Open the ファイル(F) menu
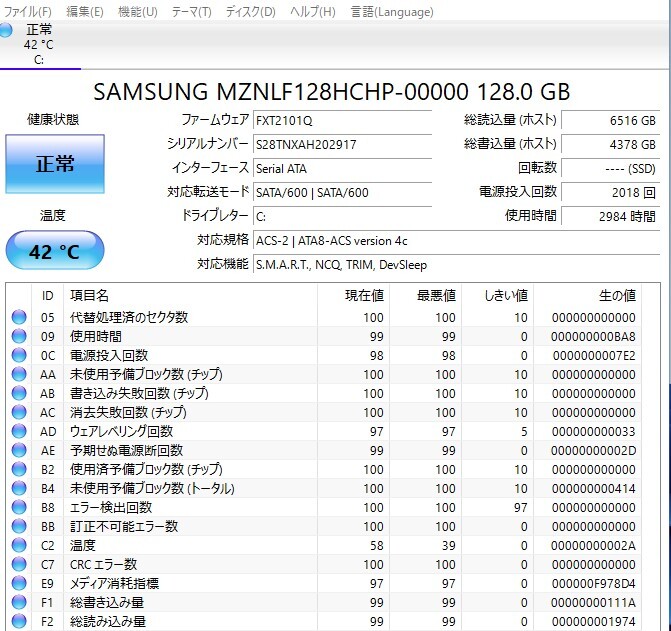 click(x=26, y=12)
